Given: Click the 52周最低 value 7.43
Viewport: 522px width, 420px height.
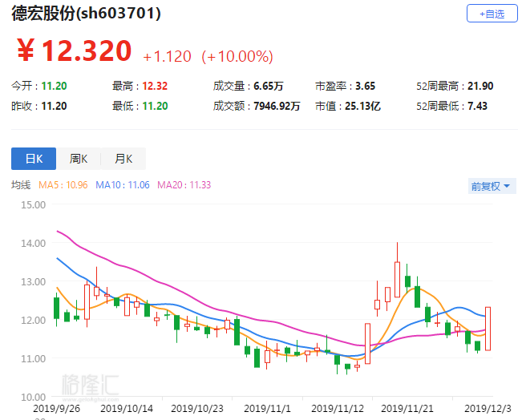Looking at the screenshot, I should pyautogui.click(x=477, y=106).
